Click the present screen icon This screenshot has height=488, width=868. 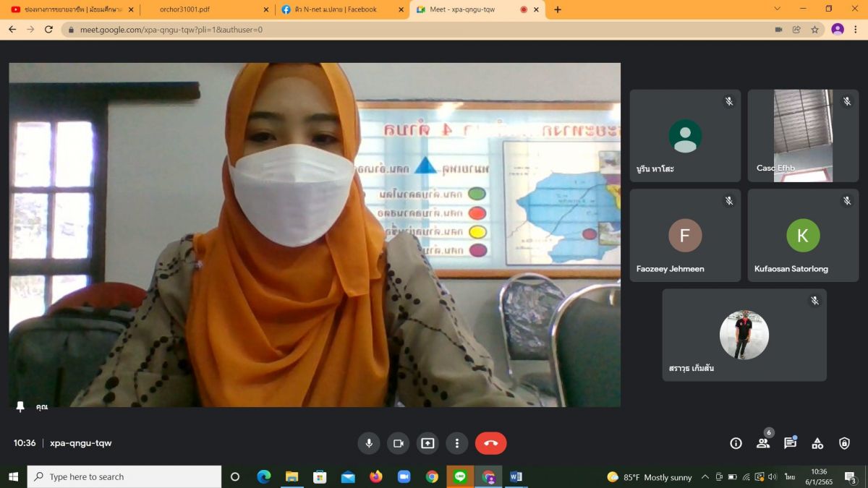427,443
